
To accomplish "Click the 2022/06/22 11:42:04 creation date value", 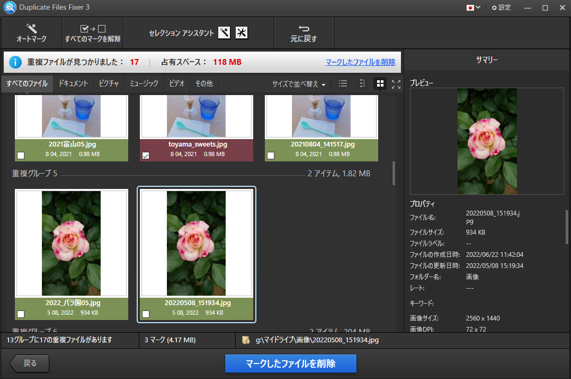I will tap(494, 254).
